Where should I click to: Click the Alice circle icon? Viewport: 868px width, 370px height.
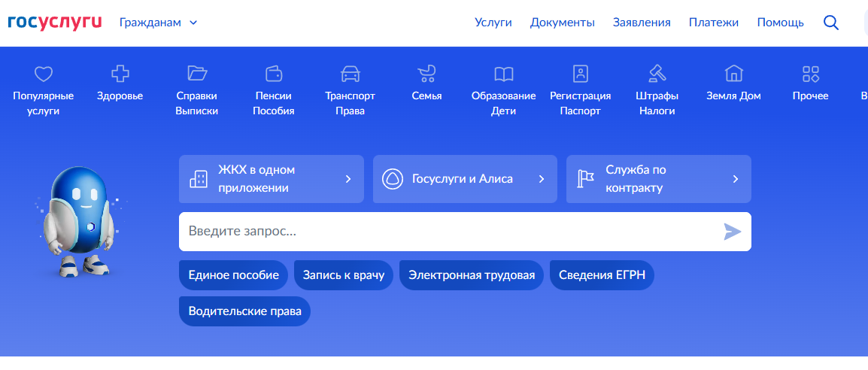tap(393, 179)
